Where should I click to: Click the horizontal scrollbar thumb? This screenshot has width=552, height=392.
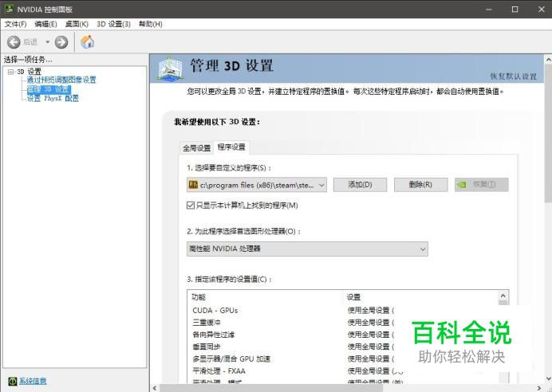click(271, 388)
